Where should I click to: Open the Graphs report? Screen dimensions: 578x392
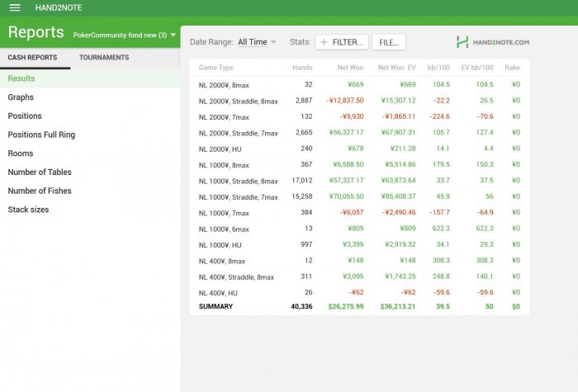(21, 97)
